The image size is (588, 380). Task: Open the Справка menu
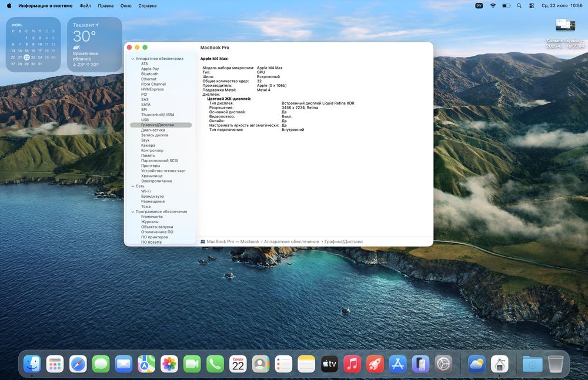[148, 6]
